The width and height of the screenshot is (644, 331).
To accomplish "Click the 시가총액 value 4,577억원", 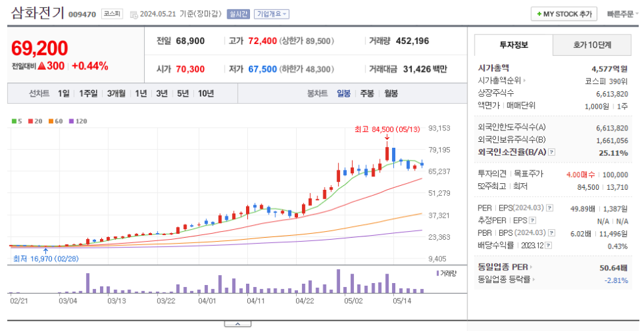I will click(x=609, y=69).
